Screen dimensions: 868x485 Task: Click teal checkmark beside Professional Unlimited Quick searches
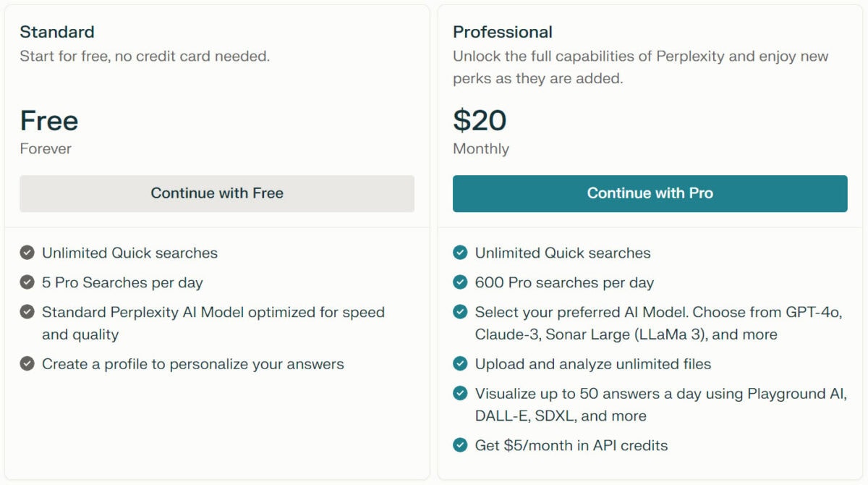460,253
